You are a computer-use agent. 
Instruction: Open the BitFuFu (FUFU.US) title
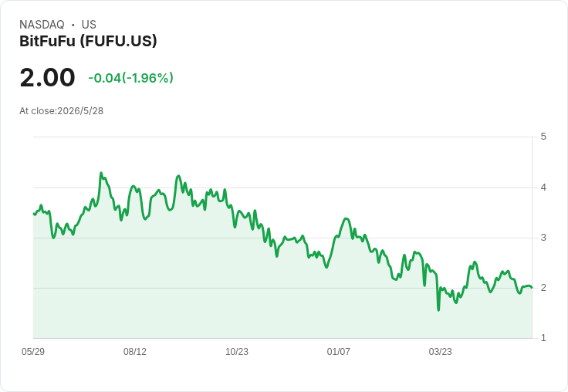tap(88, 41)
